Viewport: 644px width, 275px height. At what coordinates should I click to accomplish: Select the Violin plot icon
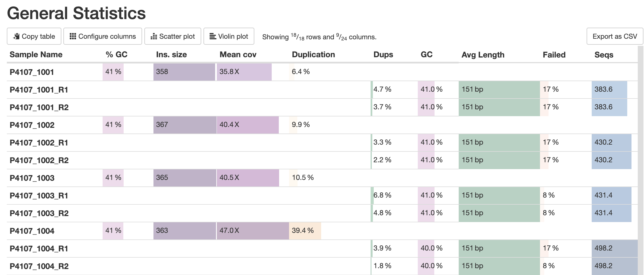pos(212,36)
